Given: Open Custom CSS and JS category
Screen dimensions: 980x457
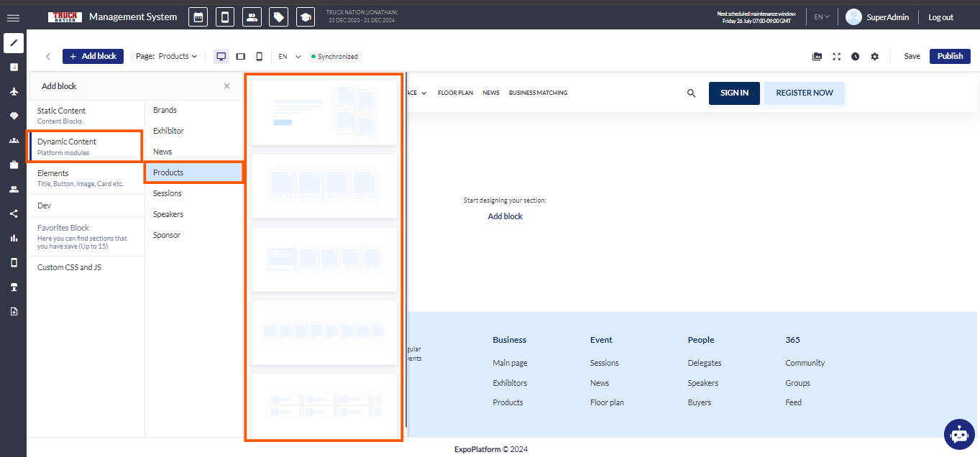Looking at the screenshot, I should coord(86,267).
